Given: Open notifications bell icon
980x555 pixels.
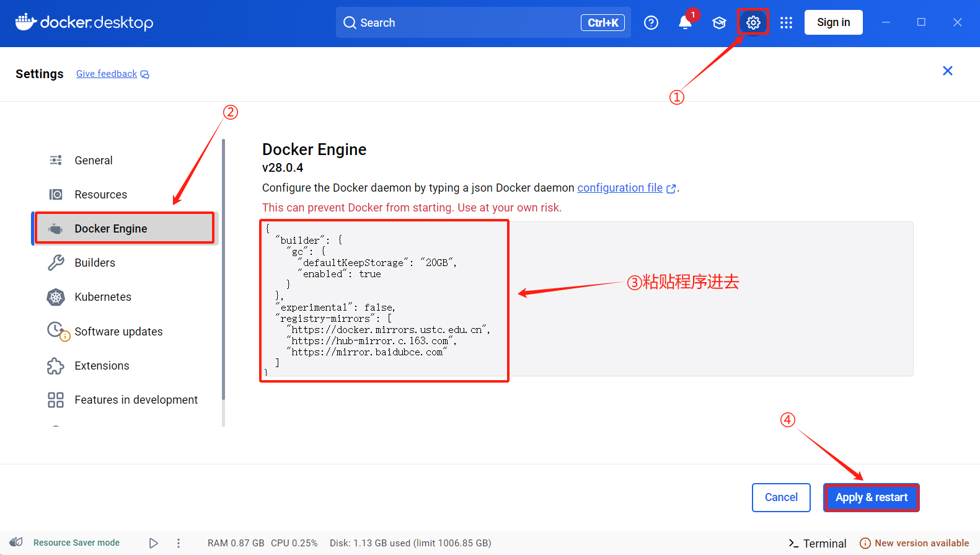Looking at the screenshot, I should point(685,23).
